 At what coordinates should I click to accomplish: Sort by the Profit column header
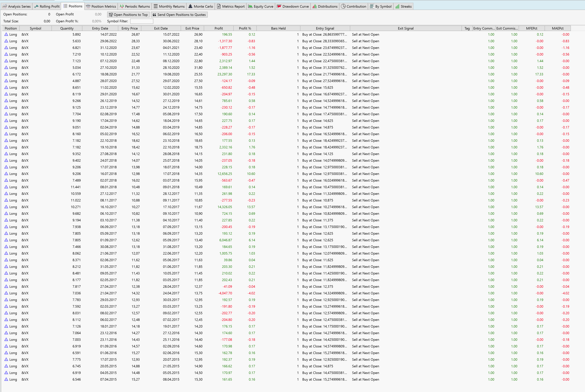click(x=219, y=28)
